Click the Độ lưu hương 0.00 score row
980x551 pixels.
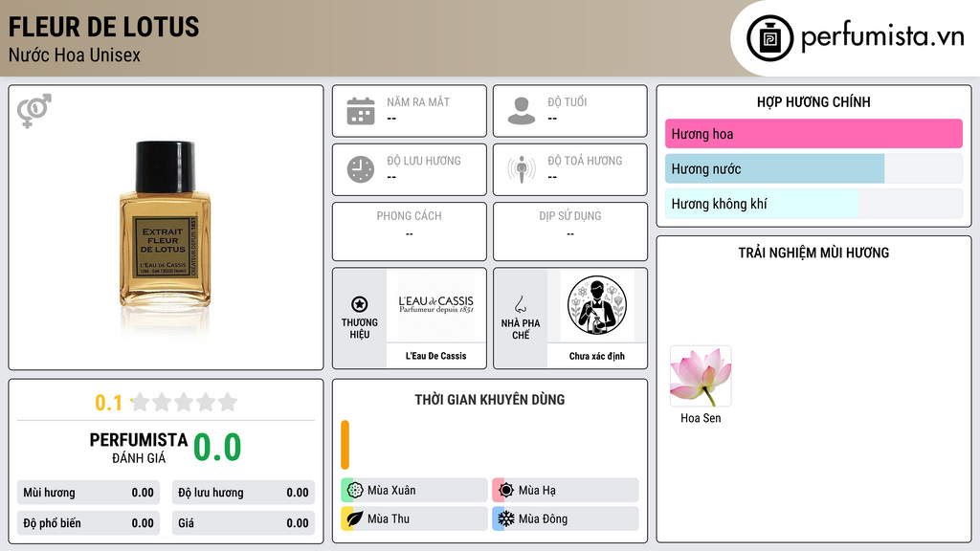[x=243, y=493]
